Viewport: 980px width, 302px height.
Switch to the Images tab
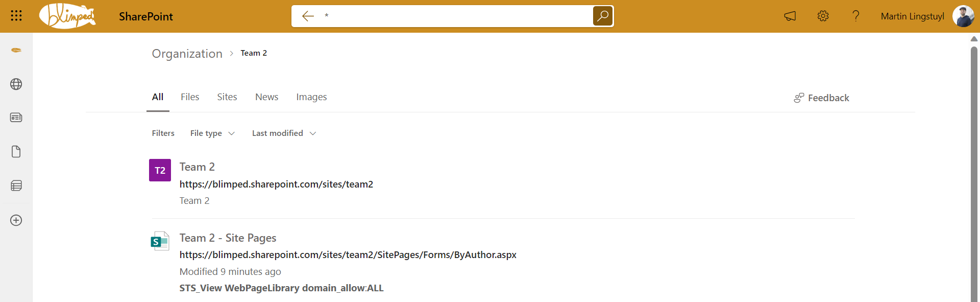[x=311, y=97]
